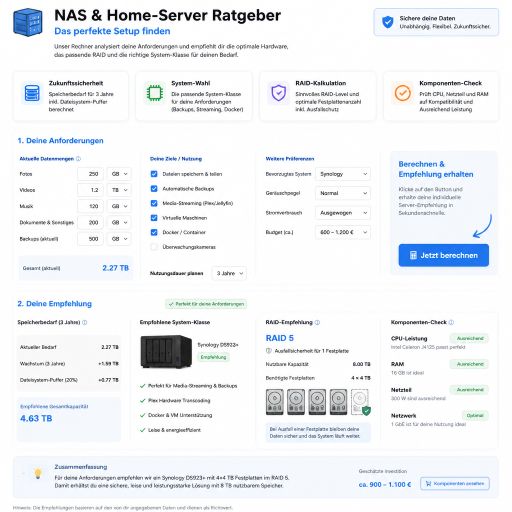Click the Netzwerk Optimal badge
The height and width of the screenshot is (512, 512).
pyautogui.click(x=475, y=415)
